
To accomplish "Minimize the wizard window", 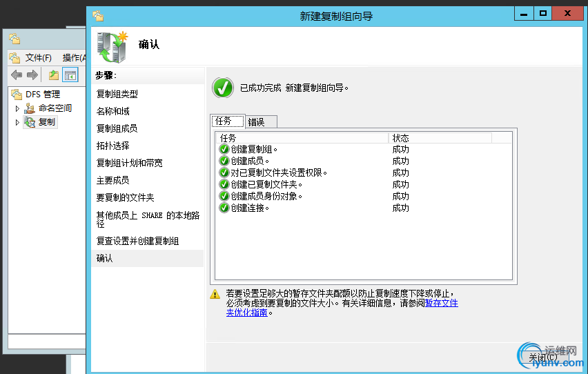I will point(524,14).
